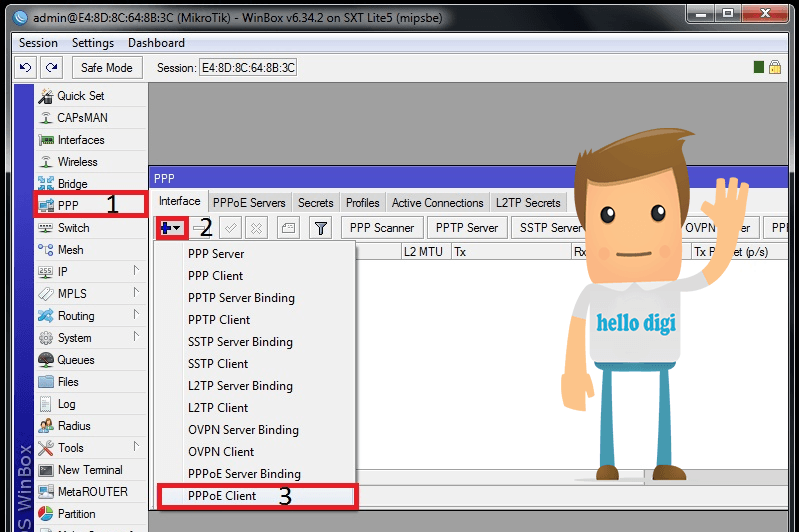Open Quick Set in sidebar
Image resolution: width=799 pixels, height=532 pixels.
(91, 96)
